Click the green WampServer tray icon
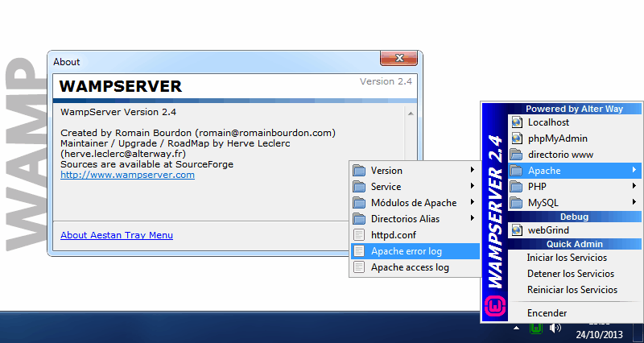The image size is (644, 343). (536, 328)
